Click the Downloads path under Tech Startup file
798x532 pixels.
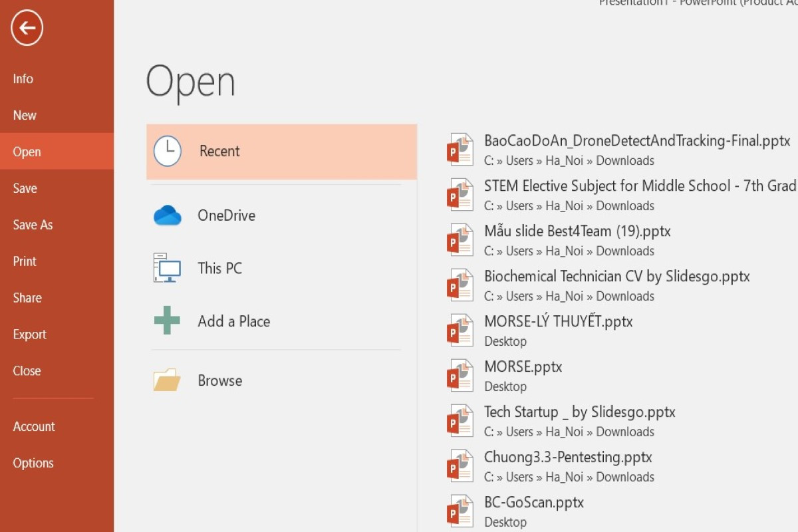point(569,432)
